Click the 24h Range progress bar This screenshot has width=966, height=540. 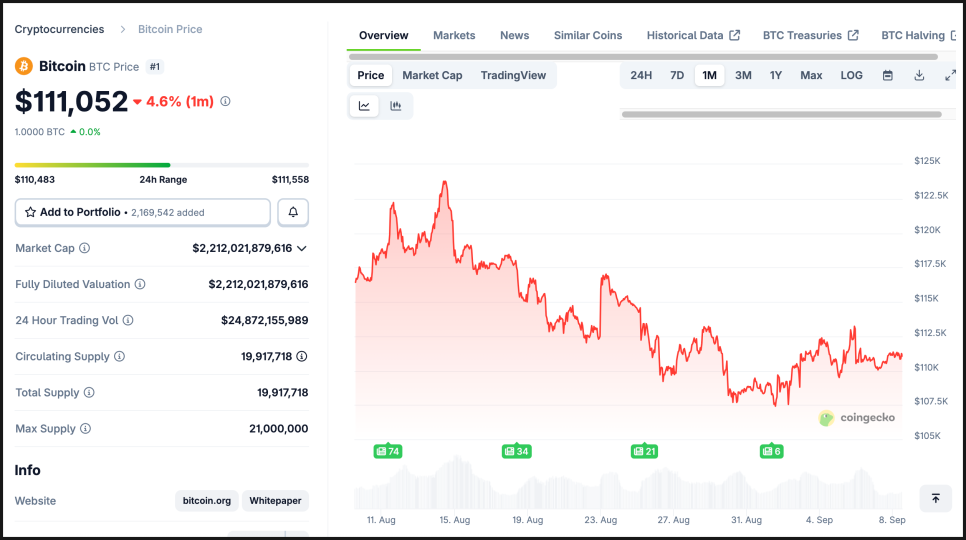pos(161,165)
